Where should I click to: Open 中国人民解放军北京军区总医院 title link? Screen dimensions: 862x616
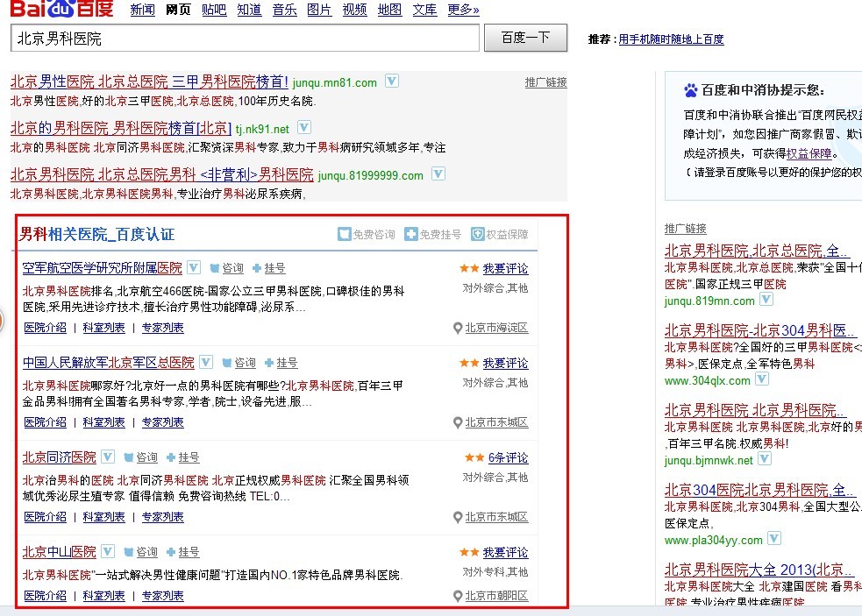109,363
